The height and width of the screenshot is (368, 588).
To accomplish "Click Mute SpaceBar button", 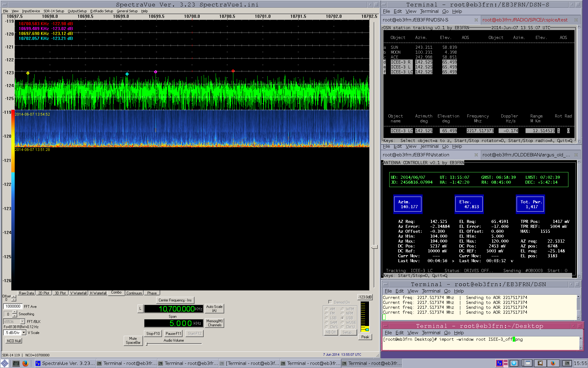I will [x=133, y=341].
